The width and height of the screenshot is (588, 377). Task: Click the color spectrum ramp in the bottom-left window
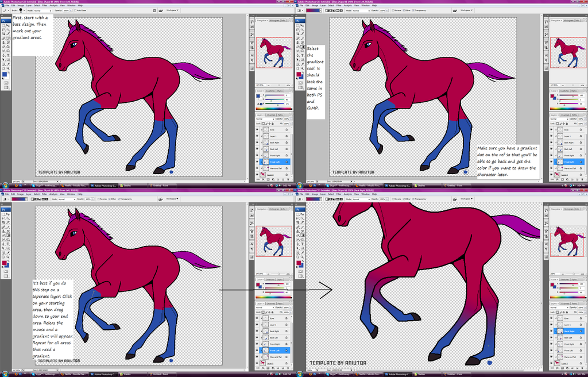(274, 297)
